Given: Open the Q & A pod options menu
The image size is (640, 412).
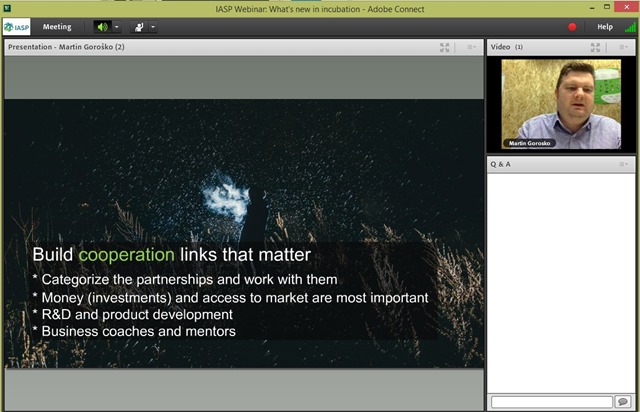Looking at the screenshot, I should point(623,164).
